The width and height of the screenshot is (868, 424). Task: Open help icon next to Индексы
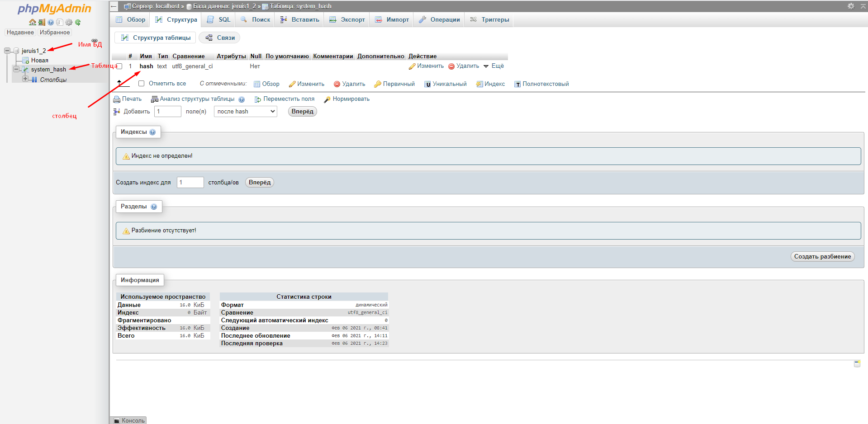click(152, 132)
